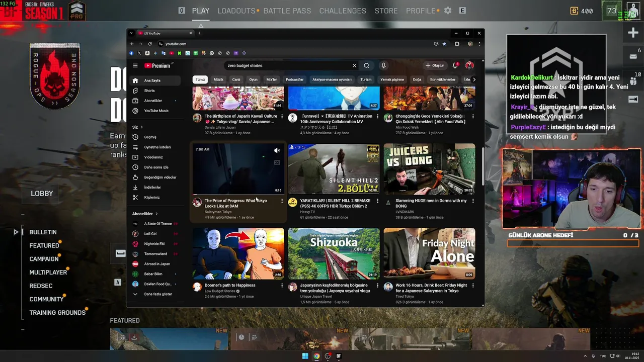Open the STORE tab in the game
The image size is (644, 362).
point(386,11)
